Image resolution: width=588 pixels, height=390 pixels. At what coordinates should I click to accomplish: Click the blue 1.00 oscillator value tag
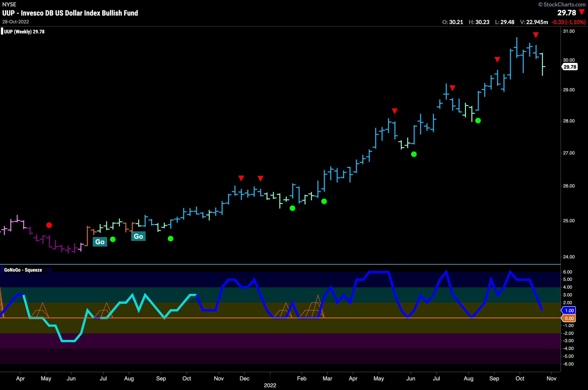(x=569, y=310)
